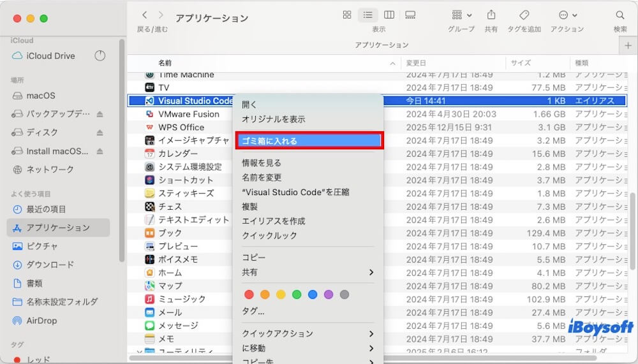This screenshot has height=364, width=638.
Task: Expand クイックアクション submenu
Action: point(308,333)
